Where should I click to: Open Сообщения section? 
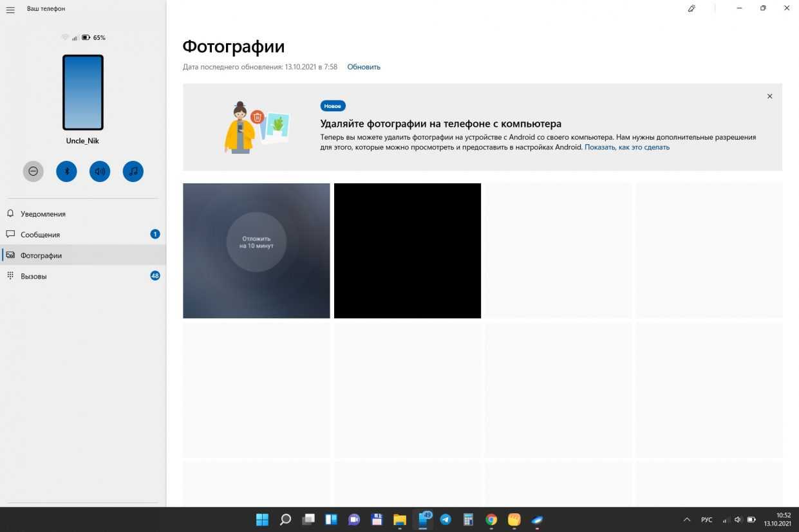(x=40, y=235)
